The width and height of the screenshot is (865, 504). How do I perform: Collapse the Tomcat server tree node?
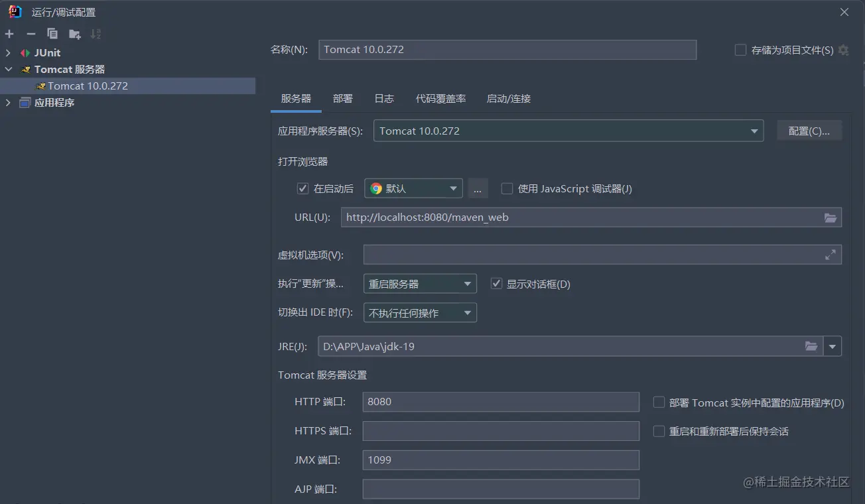[x=8, y=70]
